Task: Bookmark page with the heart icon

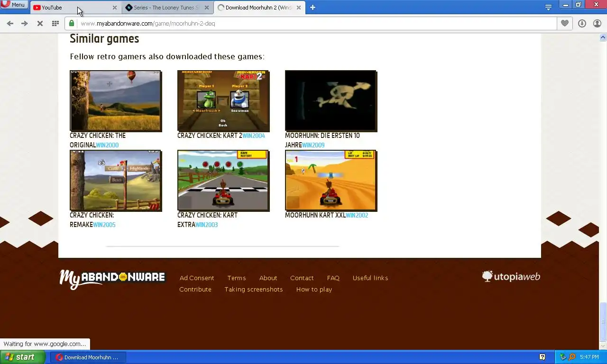Action: [x=564, y=23]
